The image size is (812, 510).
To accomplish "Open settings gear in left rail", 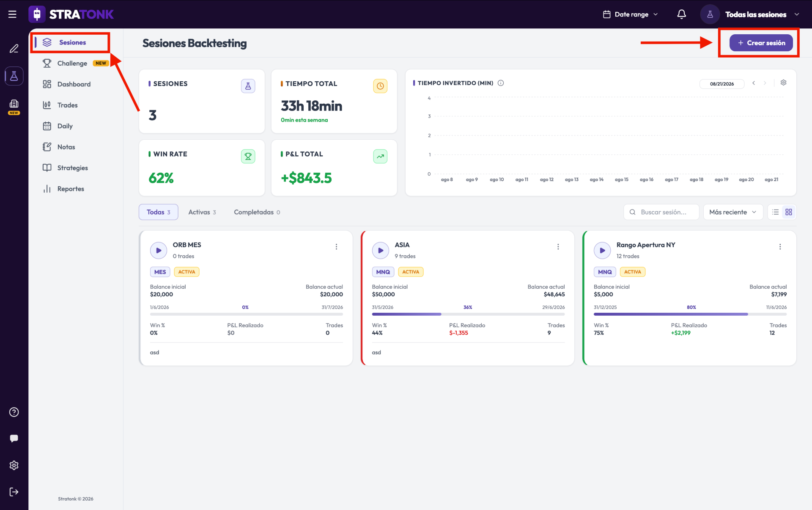I will pyautogui.click(x=14, y=465).
